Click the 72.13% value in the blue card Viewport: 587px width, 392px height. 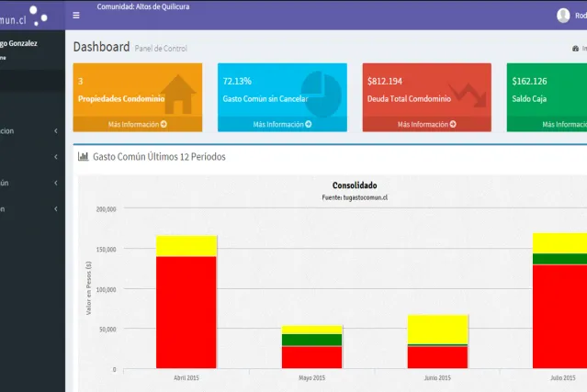click(237, 81)
